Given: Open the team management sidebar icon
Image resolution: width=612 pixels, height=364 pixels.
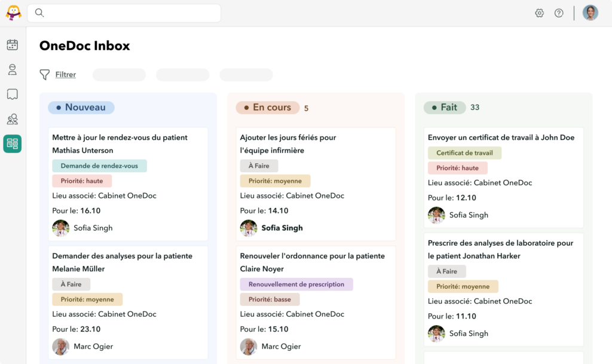Looking at the screenshot, I should (12, 119).
